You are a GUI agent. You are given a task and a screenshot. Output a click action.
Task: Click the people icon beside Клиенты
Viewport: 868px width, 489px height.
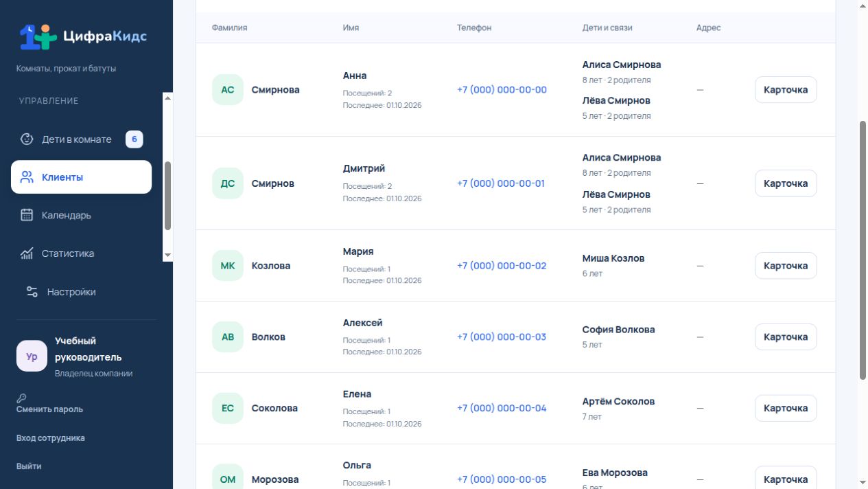[x=27, y=177]
